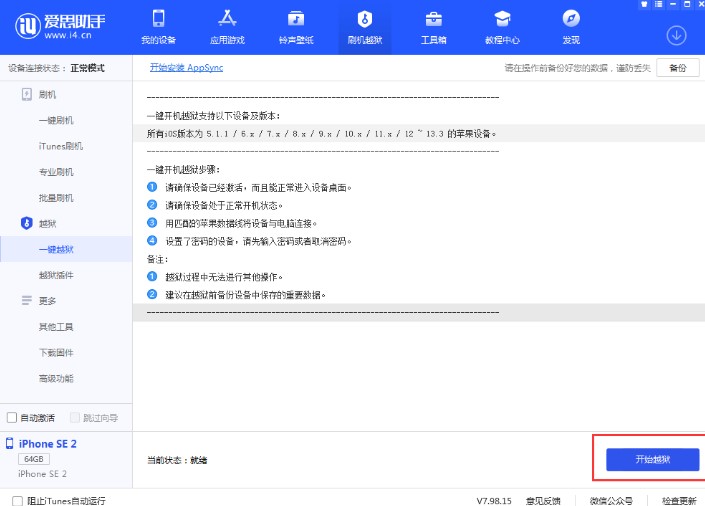The width and height of the screenshot is (705, 506).
Task: Select 批量刷机 in sidebar
Action: coord(56,198)
